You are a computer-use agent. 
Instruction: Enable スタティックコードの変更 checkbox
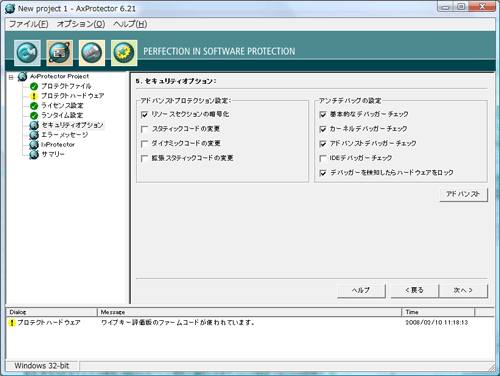(x=144, y=129)
